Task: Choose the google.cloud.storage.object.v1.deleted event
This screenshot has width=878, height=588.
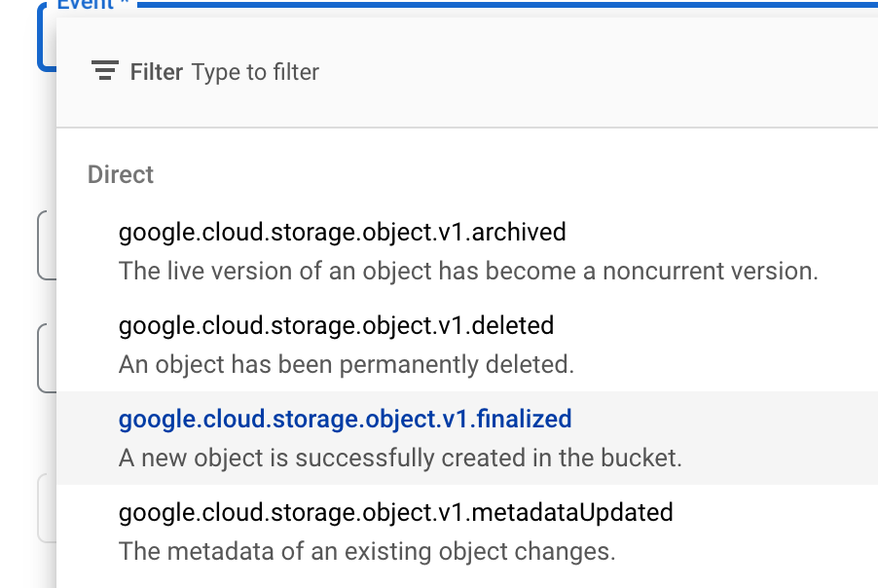Action: pyautogui.click(x=336, y=325)
